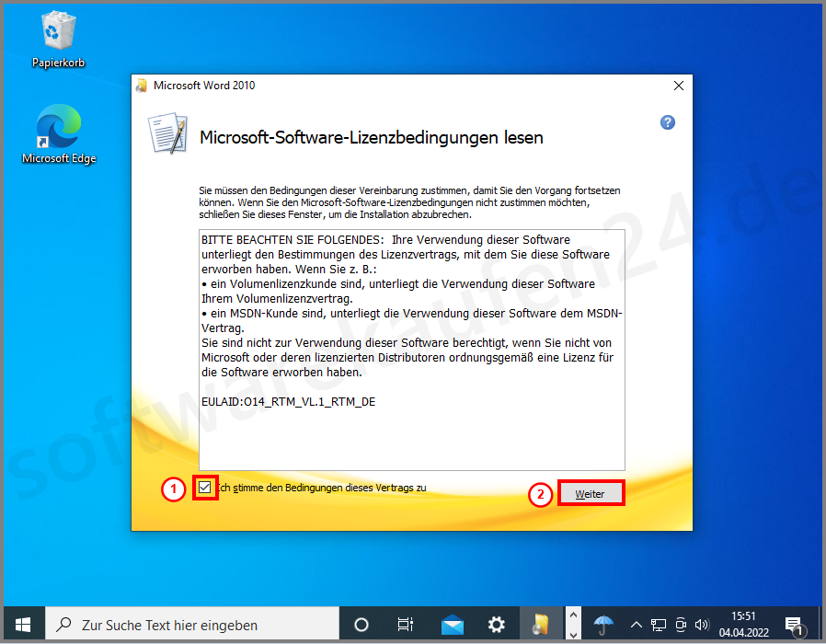
Task: Click the network status tray icon
Action: (x=658, y=625)
